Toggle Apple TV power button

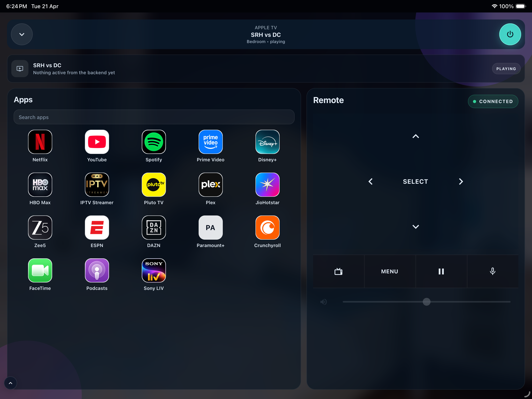(x=510, y=34)
